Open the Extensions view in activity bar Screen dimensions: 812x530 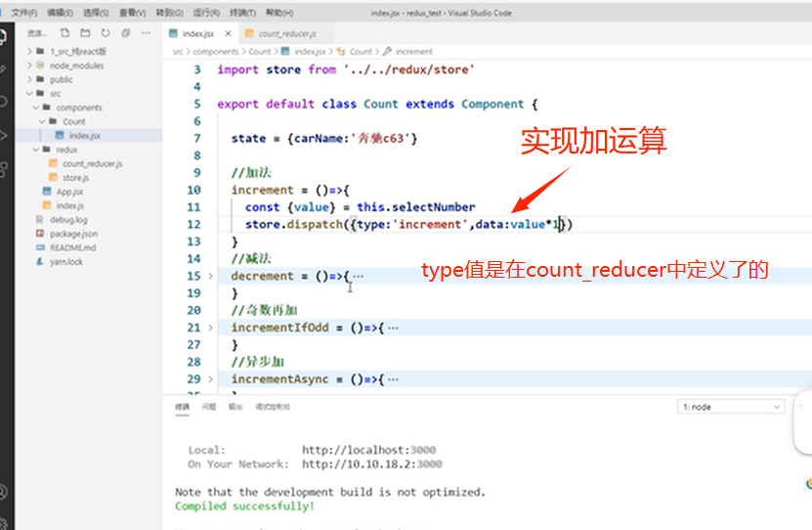(3, 169)
